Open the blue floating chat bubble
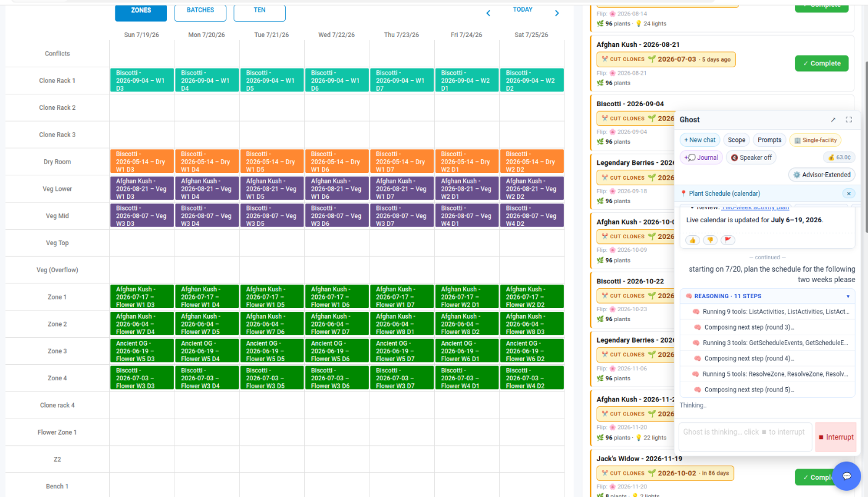The width and height of the screenshot is (868, 497). [x=846, y=476]
